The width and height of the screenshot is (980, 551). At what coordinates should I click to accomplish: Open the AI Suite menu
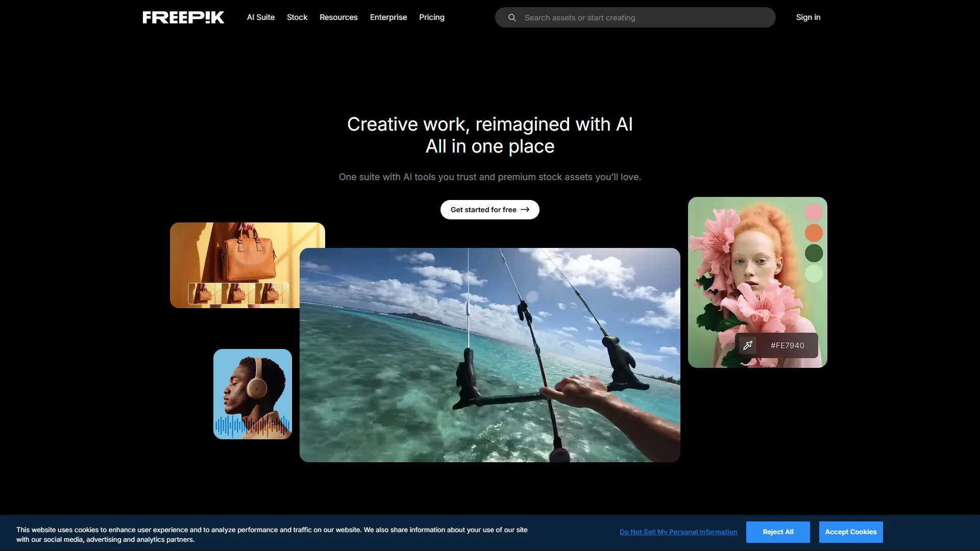coord(260,17)
